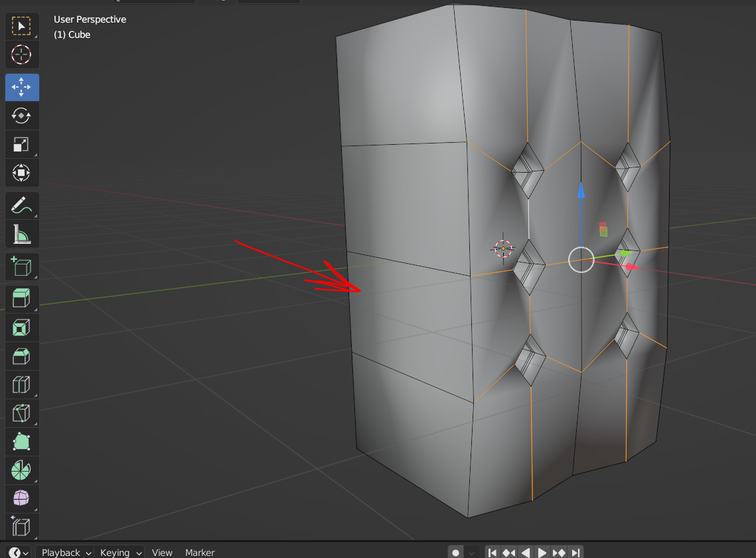
Task: Select the Annotate tool
Action: click(22, 205)
